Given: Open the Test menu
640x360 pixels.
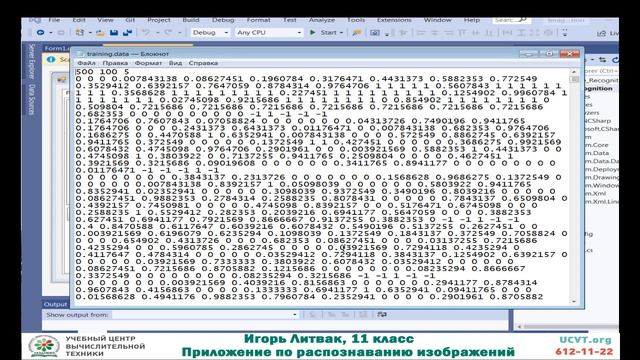Looking at the screenshot, I should 289,20.
